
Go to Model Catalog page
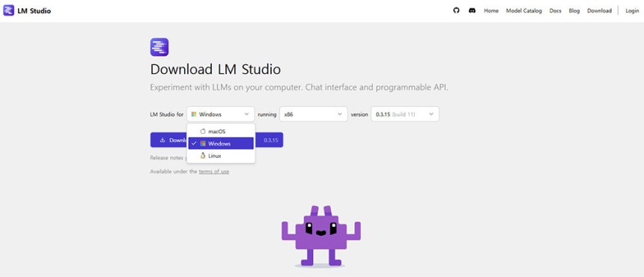point(523,10)
